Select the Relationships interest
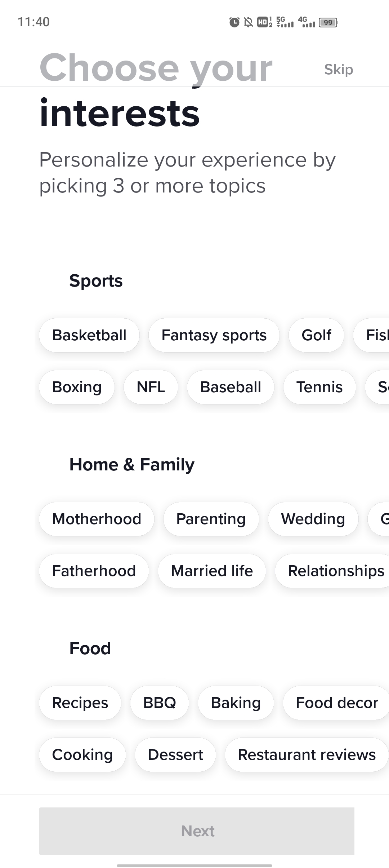Image resolution: width=389 pixels, height=868 pixels. click(332, 571)
